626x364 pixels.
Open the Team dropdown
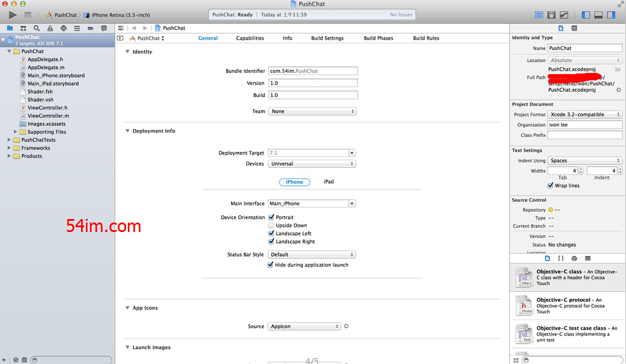pyautogui.click(x=312, y=111)
